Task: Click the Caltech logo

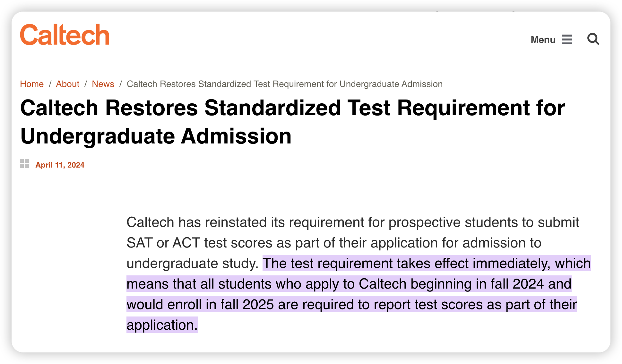Action: coord(65,35)
